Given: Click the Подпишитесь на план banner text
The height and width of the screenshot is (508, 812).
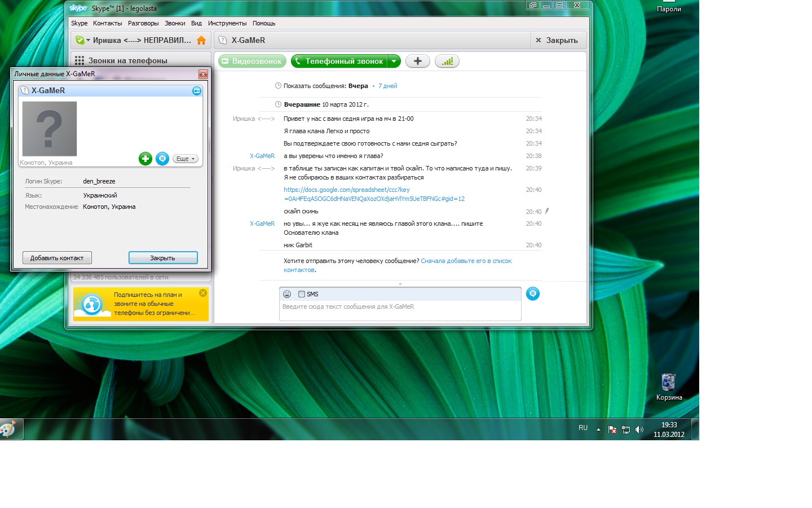Looking at the screenshot, I should [x=155, y=304].
